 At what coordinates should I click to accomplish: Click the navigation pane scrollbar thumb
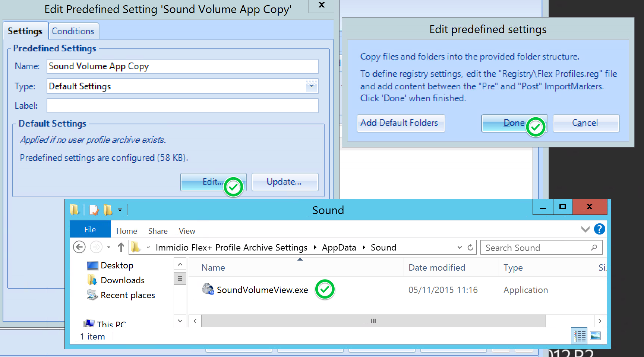pyautogui.click(x=180, y=278)
